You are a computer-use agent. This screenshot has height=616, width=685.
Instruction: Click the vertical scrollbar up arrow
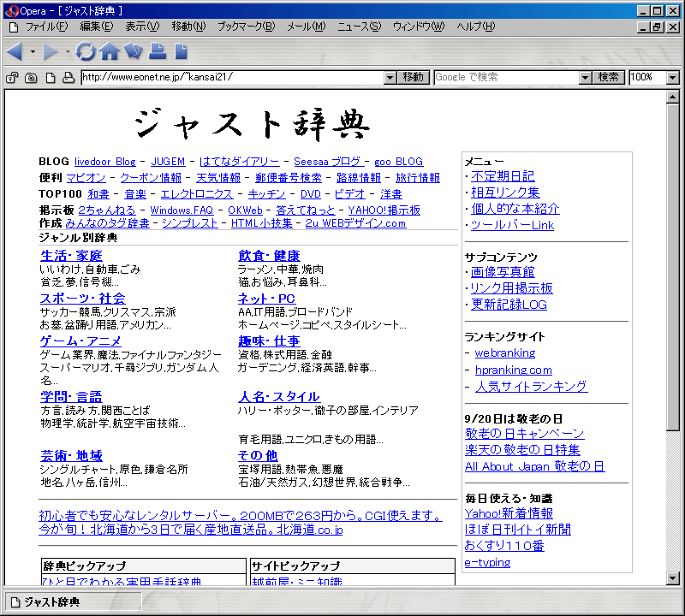(x=673, y=97)
